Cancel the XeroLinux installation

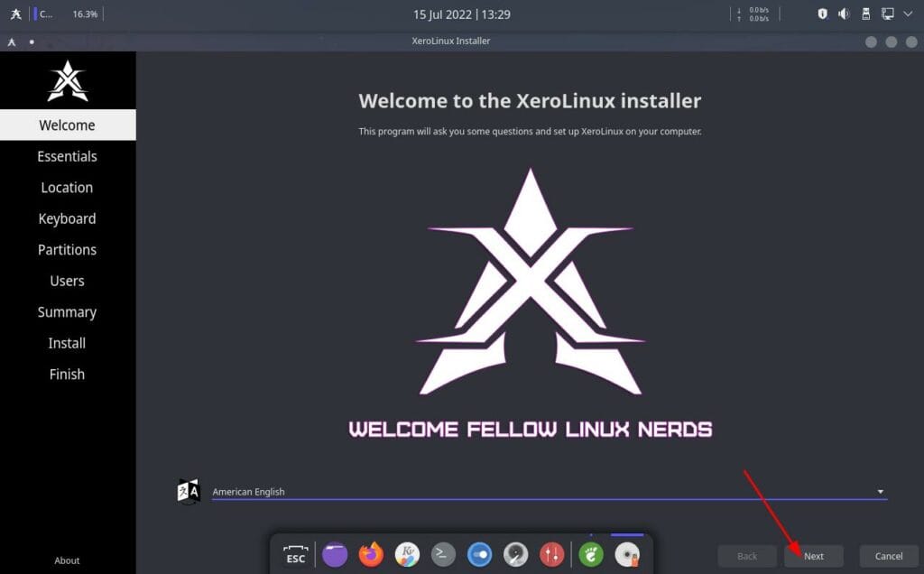click(x=889, y=556)
